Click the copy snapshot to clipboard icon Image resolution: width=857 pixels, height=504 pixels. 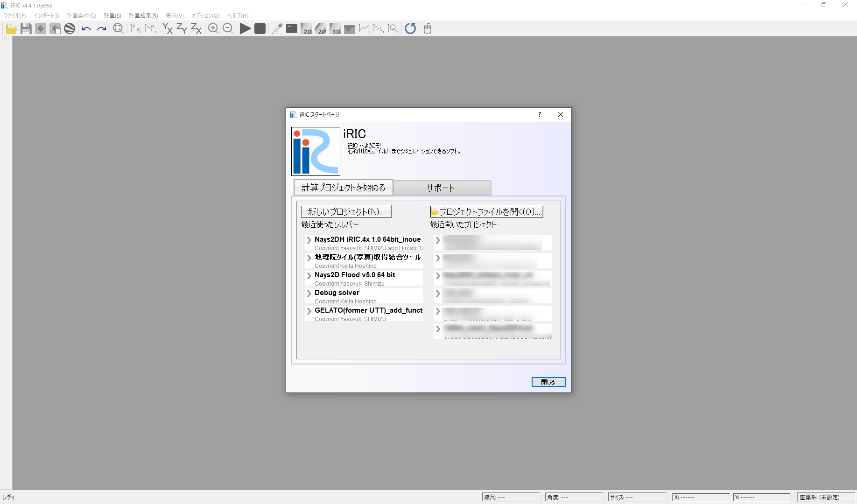tap(55, 28)
